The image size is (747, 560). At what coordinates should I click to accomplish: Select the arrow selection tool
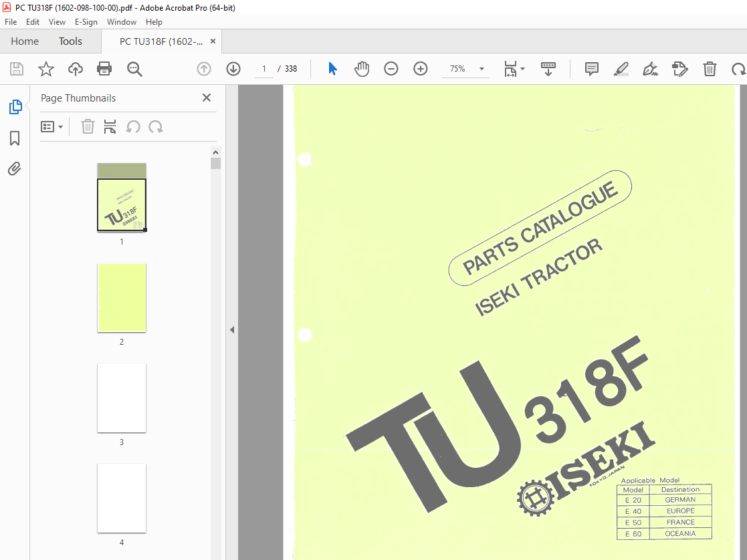(x=332, y=69)
